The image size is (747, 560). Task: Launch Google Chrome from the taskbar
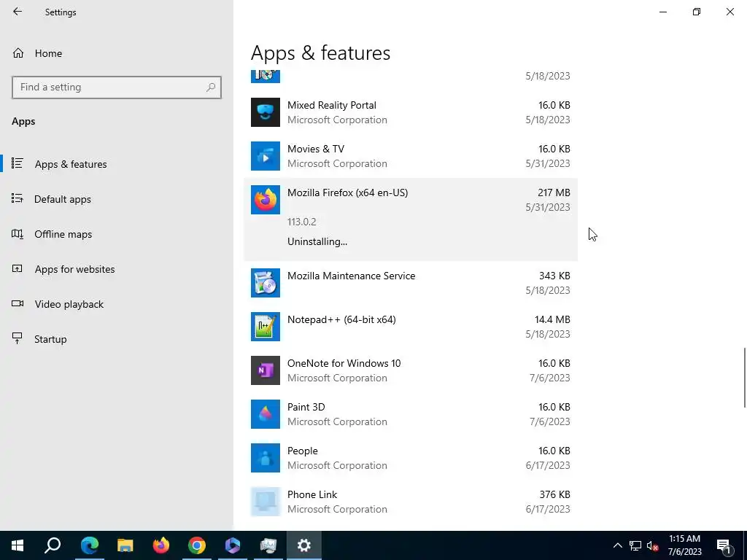(x=197, y=545)
